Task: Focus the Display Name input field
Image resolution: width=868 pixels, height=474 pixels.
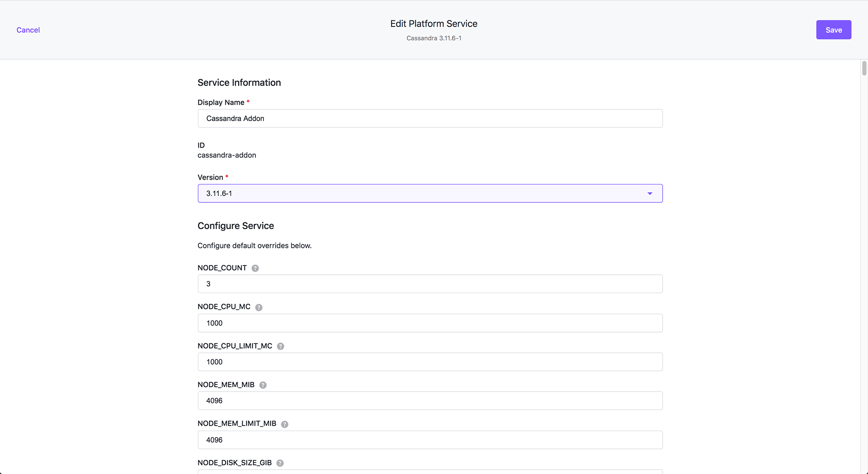Action: point(430,118)
